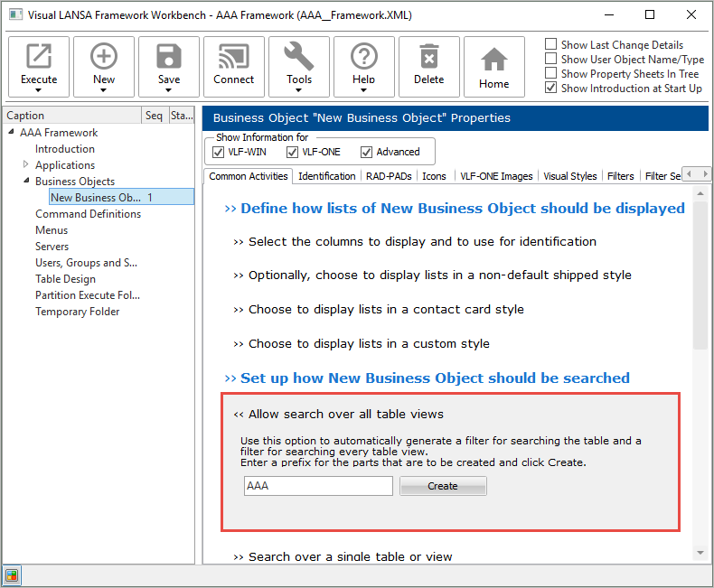Screen dimensions: 714x588
Task: Enable Show Last Change Details checkbox
Action: pyautogui.click(x=551, y=45)
